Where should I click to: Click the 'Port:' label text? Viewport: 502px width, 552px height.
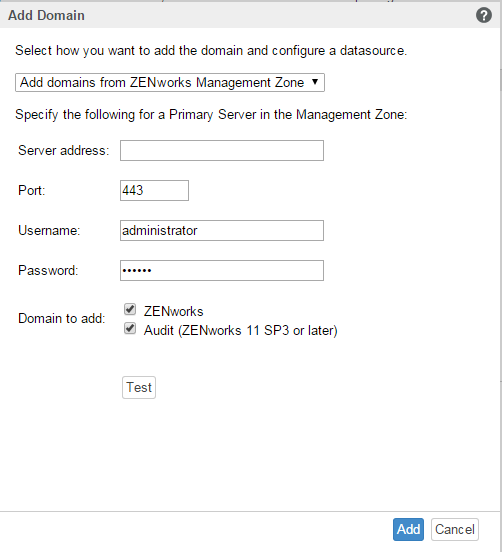pos(32,190)
